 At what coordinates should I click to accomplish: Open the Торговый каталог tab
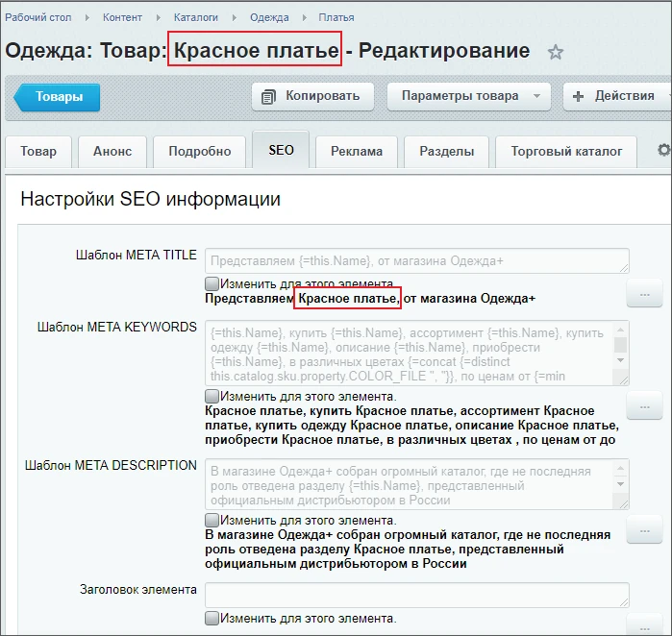pyautogui.click(x=566, y=152)
